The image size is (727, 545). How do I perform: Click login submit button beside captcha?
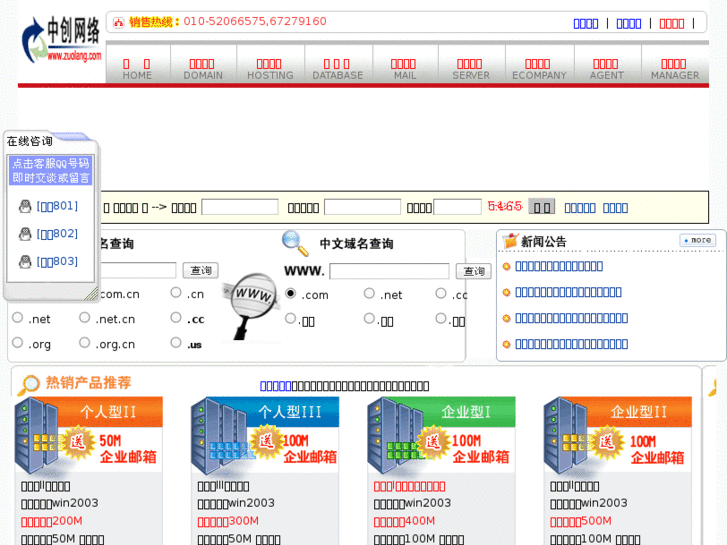coord(542,207)
